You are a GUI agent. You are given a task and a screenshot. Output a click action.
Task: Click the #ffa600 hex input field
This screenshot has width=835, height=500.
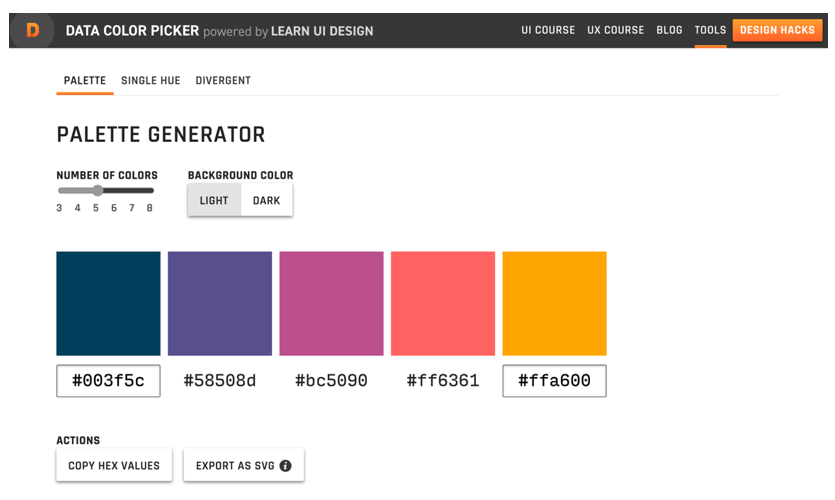point(554,381)
